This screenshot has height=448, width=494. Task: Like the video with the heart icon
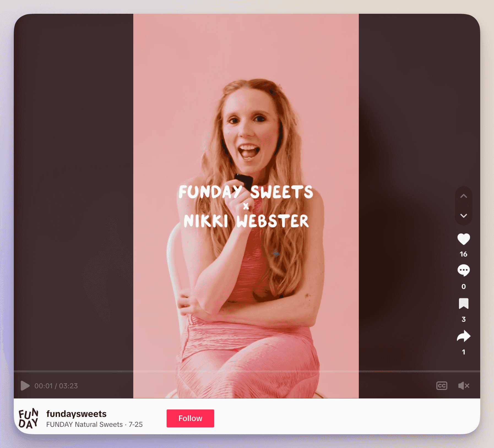(463, 239)
